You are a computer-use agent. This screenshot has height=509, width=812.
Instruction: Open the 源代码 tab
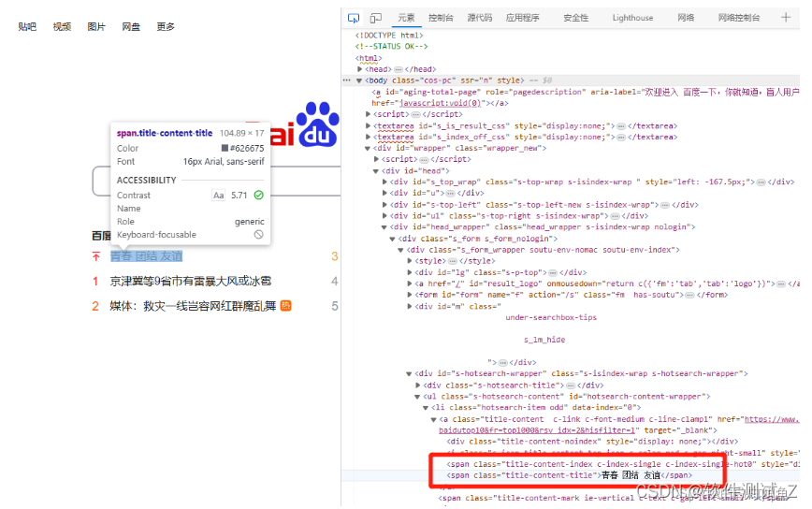pos(480,18)
